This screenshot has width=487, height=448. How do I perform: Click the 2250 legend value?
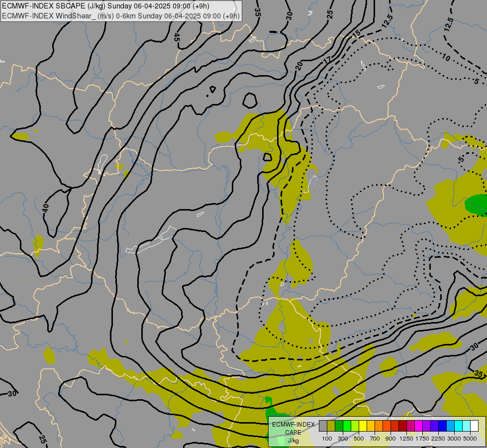point(438,439)
